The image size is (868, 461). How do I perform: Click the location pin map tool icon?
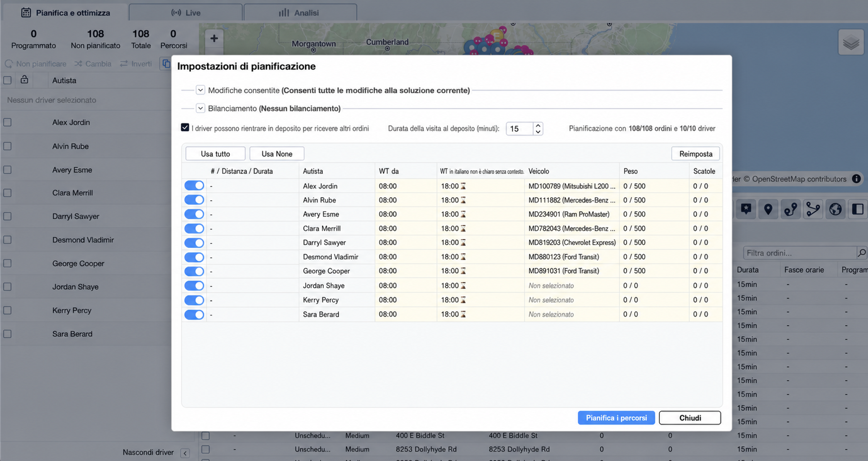(x=768, y=209)
